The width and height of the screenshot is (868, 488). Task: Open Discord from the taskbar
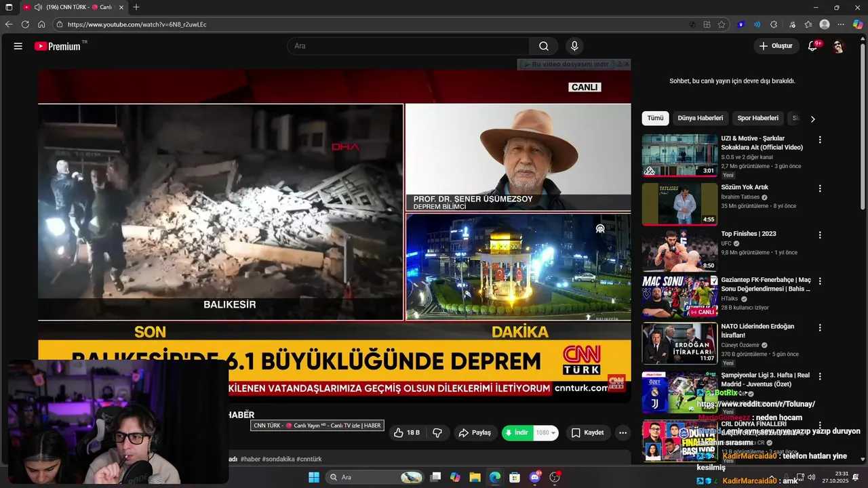[535, 477]
